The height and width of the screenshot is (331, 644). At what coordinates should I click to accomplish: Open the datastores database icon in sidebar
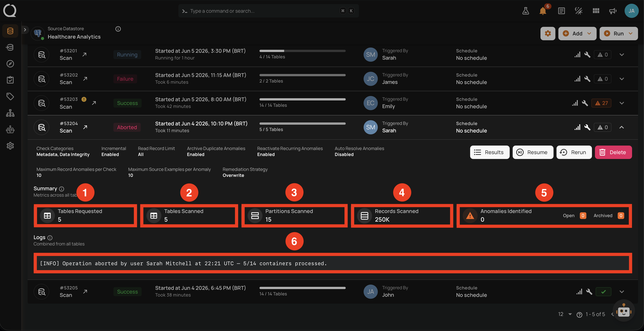tap(10, 31)
